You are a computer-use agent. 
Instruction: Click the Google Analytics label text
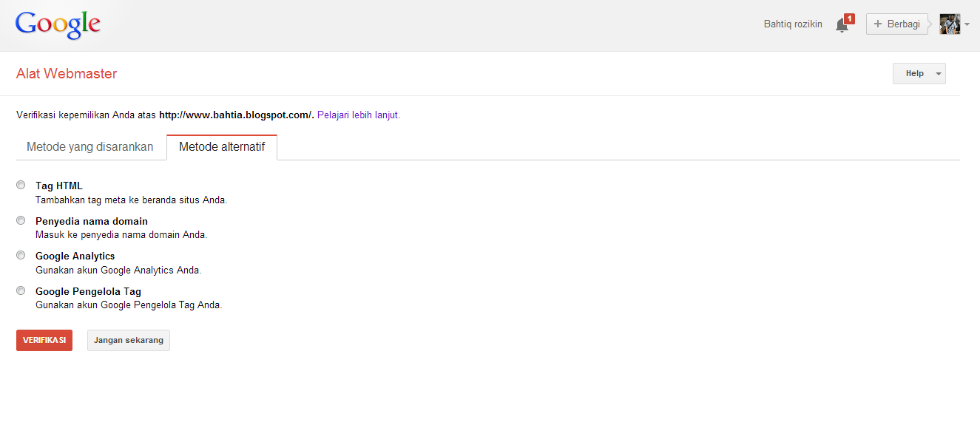75,256
